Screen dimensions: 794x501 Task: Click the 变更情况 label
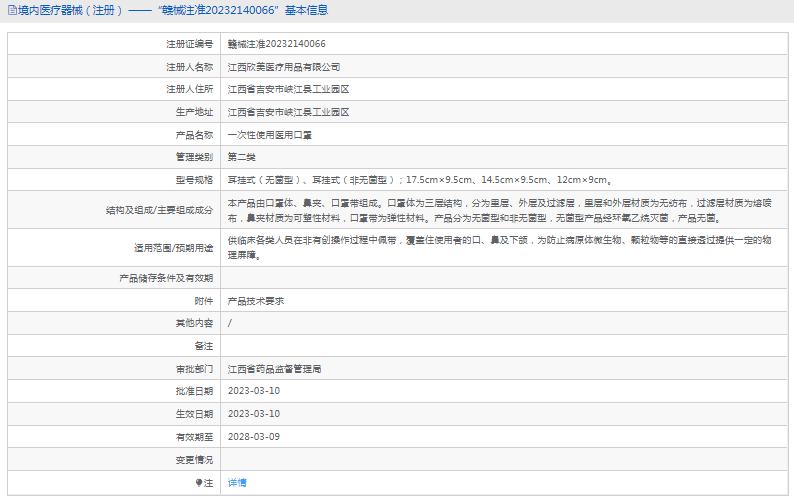194,460
